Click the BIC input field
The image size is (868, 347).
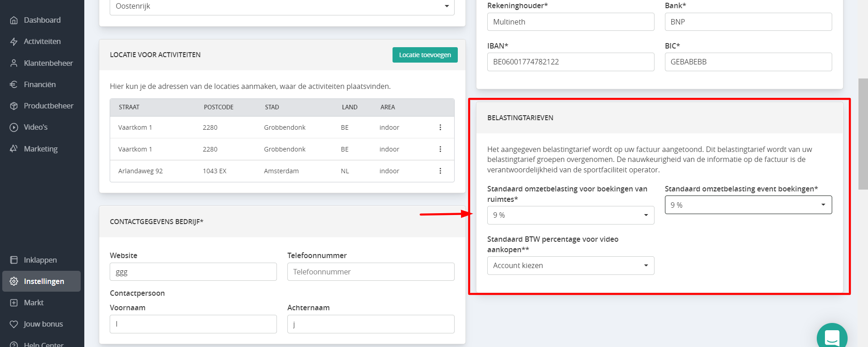[748, 62]
